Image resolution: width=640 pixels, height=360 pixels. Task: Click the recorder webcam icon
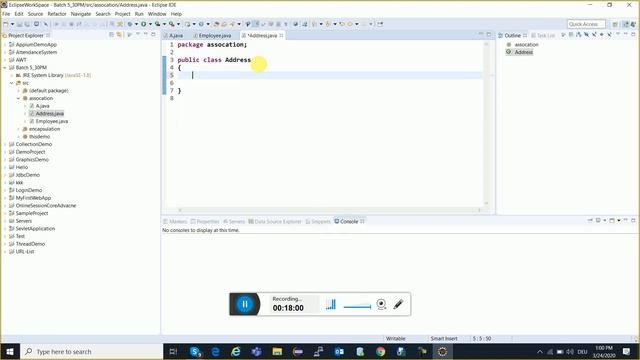pos(381,304)
